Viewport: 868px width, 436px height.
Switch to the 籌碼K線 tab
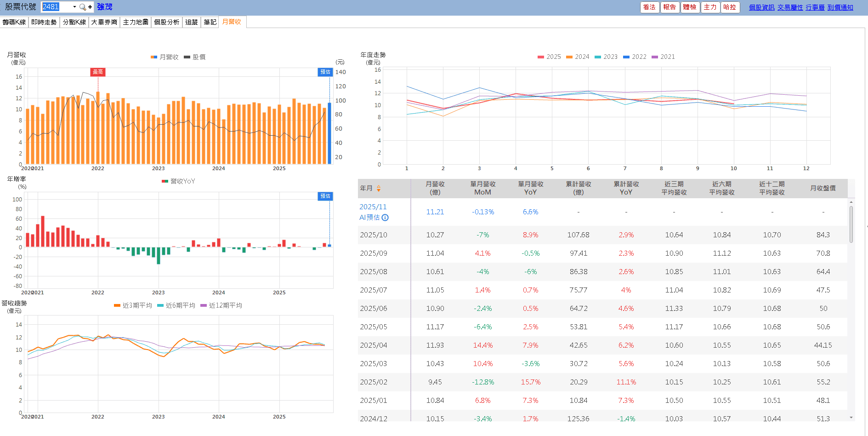pyautogui.click(x=14, y=22)
